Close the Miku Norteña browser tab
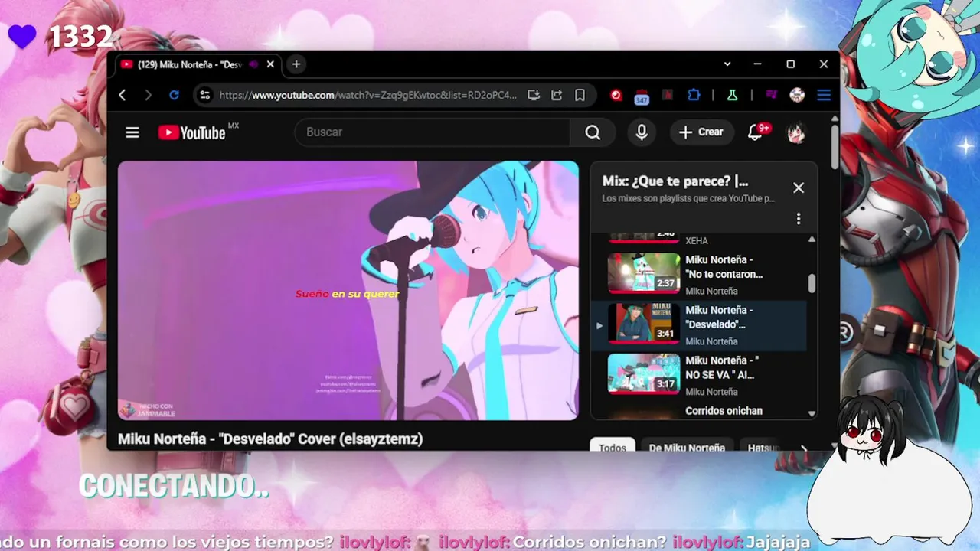 270,64
